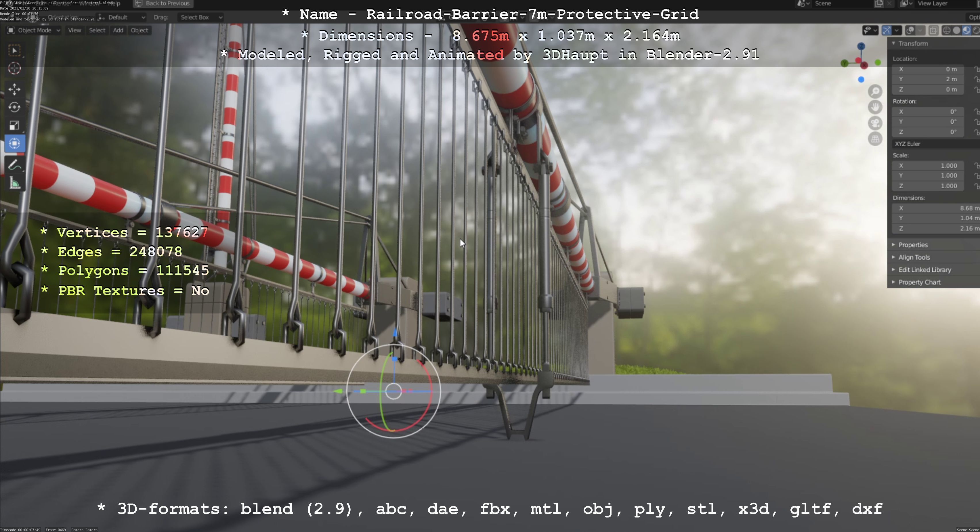Select the combined Transform tool
The height and width of the screenshot is (532, 980).
pos(14,143)
